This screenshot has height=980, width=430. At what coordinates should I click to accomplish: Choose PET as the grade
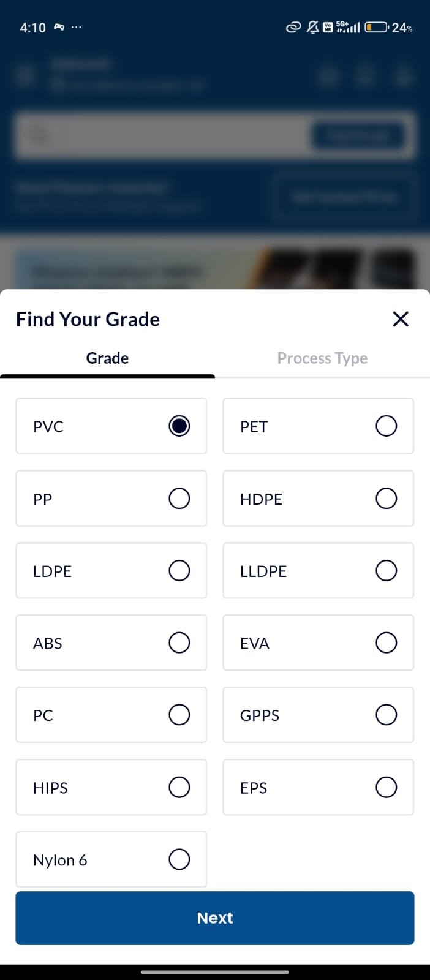click(x=386, y=426)
